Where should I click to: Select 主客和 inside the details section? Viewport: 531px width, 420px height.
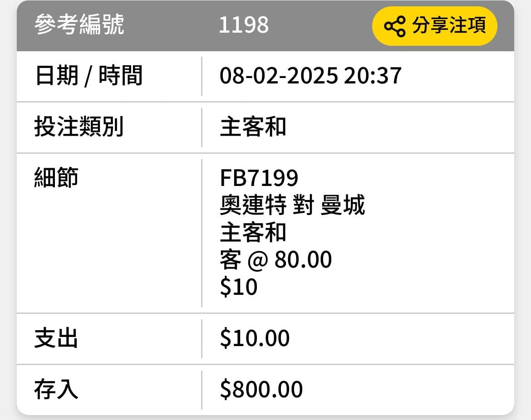pyautogui.click(x=253, y=233)
